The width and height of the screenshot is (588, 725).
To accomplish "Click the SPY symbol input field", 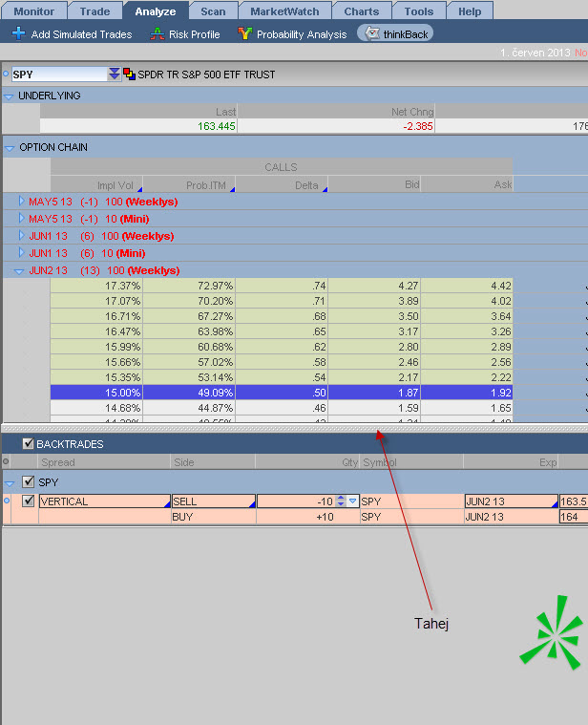I will tap(59, 75).
